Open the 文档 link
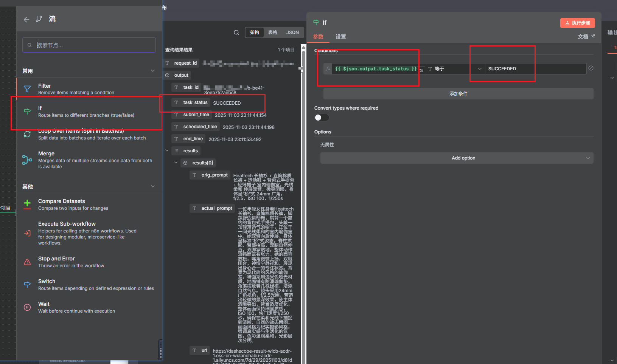Image resolution: width=617 pixels, height=364 pixels. point(586,37)
